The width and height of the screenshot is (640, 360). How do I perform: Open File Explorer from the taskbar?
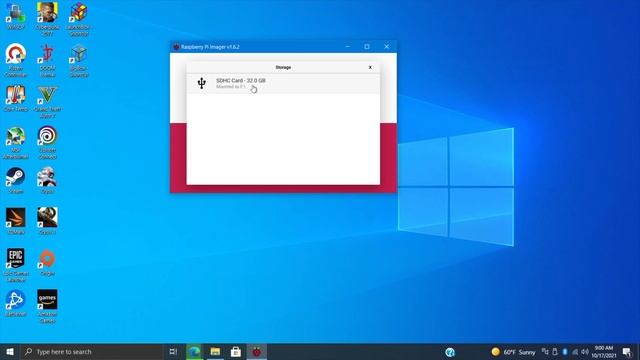click(215, 351)
